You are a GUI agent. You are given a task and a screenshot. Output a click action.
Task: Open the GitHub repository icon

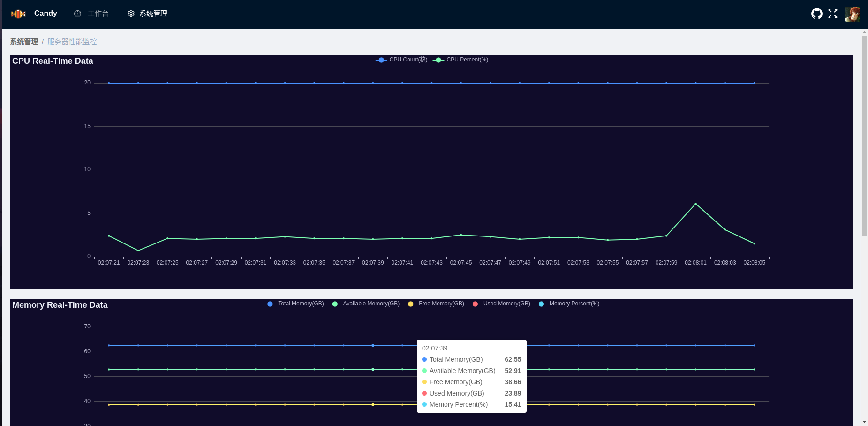[817, 14]
